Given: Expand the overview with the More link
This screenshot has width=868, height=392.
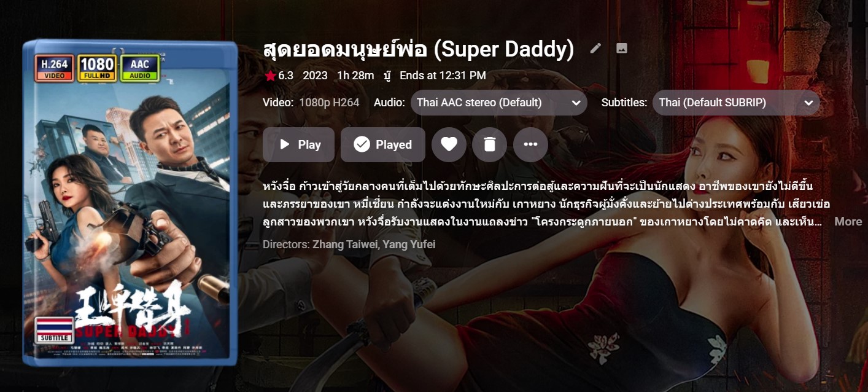Looking at the screenshot, I should [848, 221].
